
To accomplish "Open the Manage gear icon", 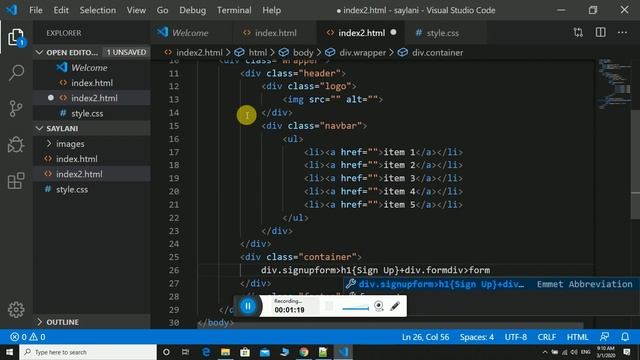I will [x=16, y=310].
